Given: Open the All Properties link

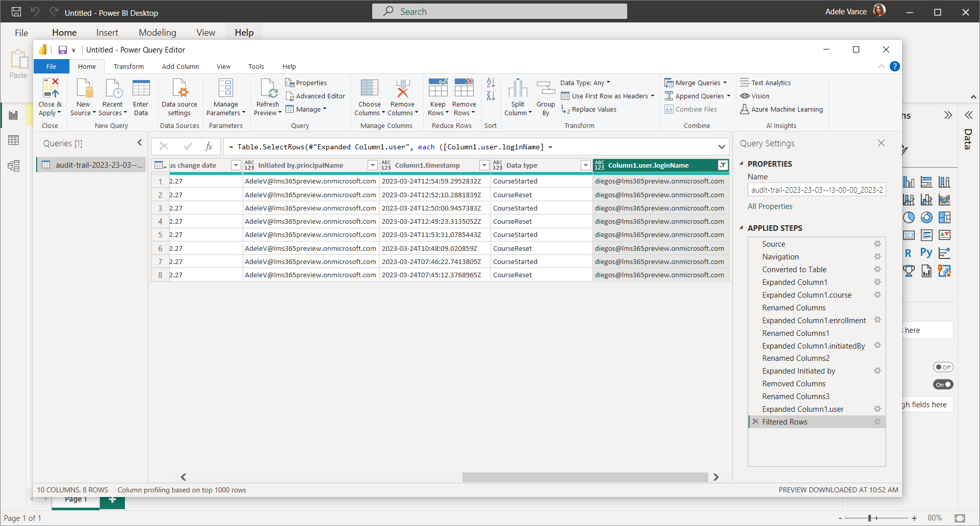Looking at the screenshot, I should tap(770, 206).
